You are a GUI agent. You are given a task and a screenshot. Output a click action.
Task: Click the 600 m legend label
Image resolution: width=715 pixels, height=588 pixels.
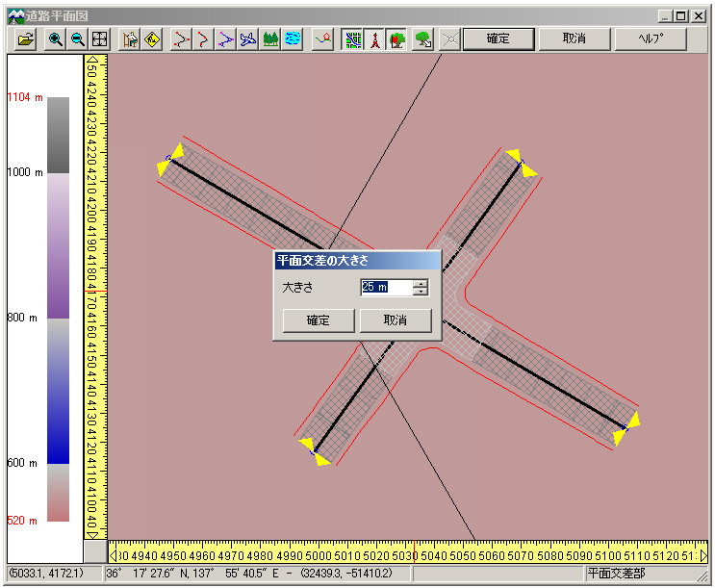click(22, 463)
